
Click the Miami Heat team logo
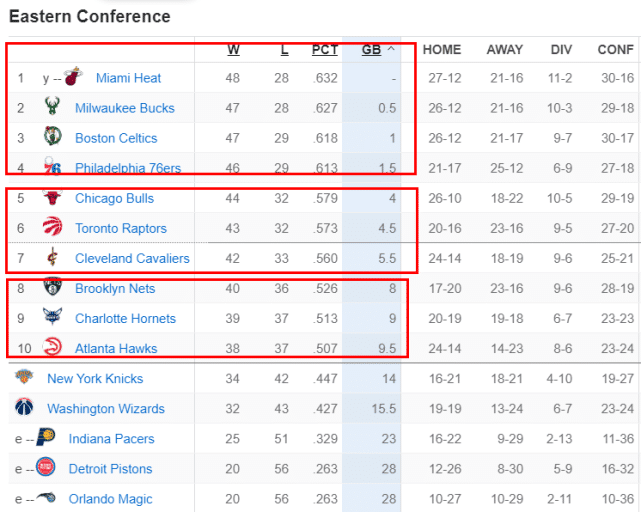[x=73, y=78]
